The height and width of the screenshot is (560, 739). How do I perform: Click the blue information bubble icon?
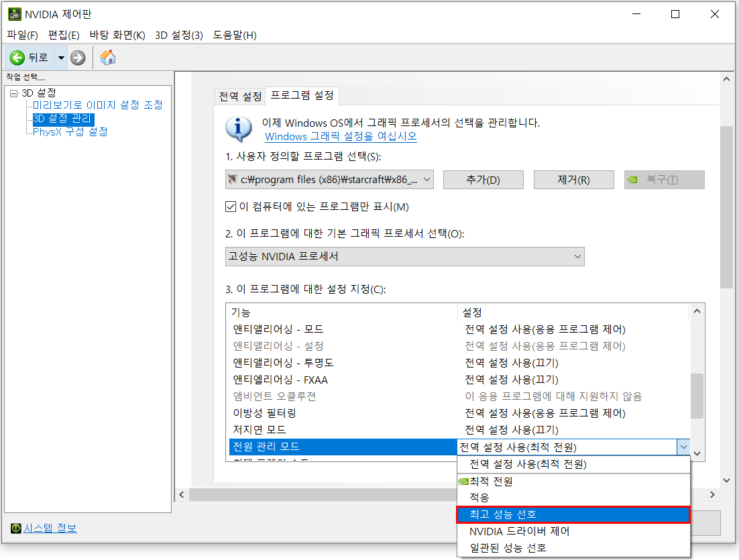[238, 129]
